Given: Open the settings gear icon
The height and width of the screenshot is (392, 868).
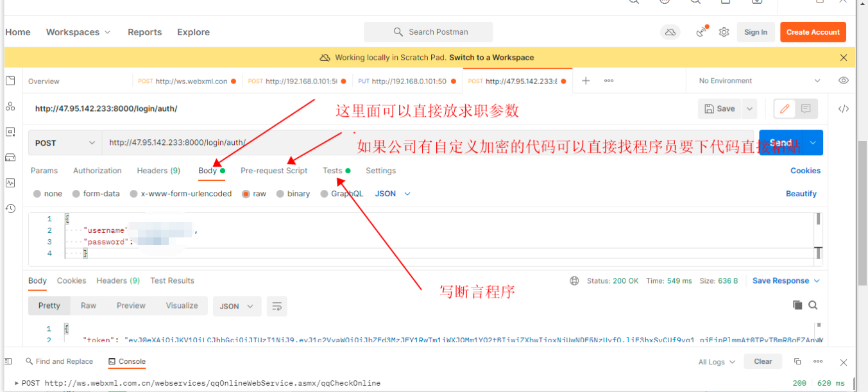Looking at the screenshot, I should click(x=724, y=32).
